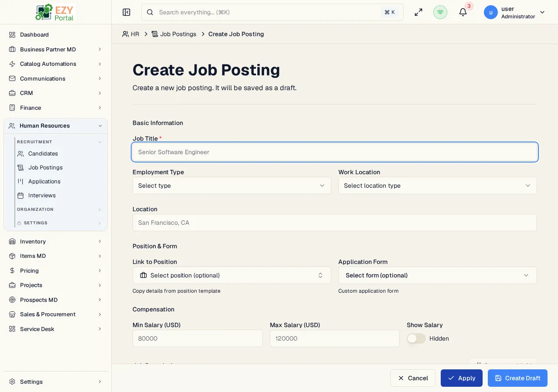Click the Prospects MD target icon
The image size is (558, 392).
pyautogui.click(x=12, y=300)
